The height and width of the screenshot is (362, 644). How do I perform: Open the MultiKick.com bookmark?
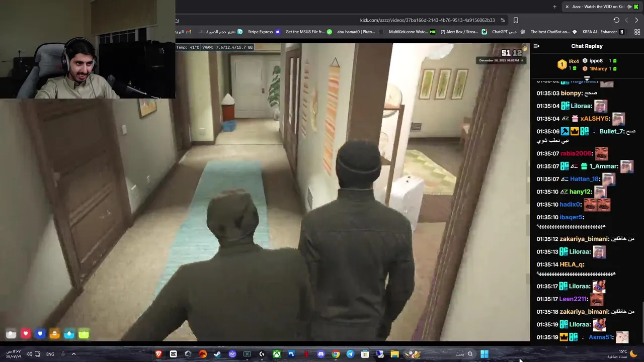tap(412, 32)
